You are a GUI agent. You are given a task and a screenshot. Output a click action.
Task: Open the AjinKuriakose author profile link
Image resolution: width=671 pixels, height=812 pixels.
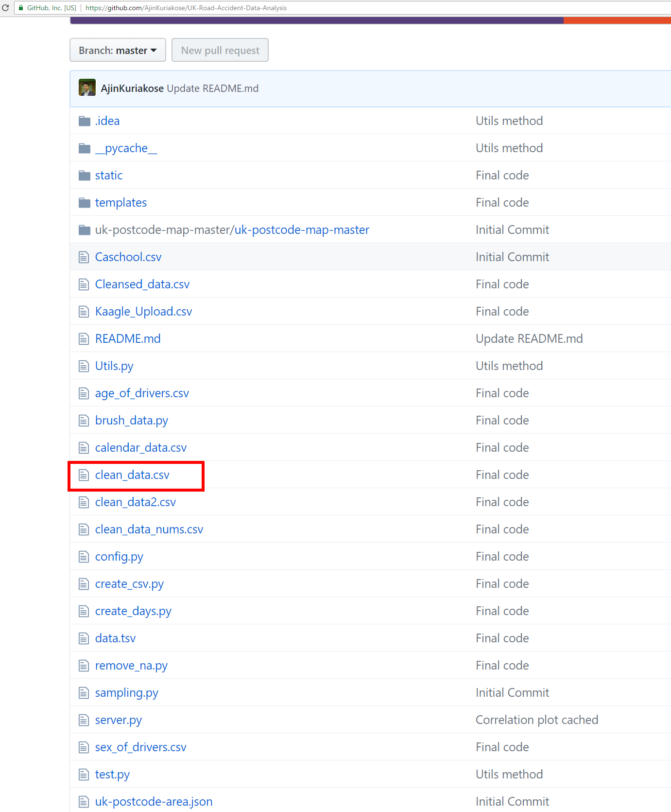point(132,88)
